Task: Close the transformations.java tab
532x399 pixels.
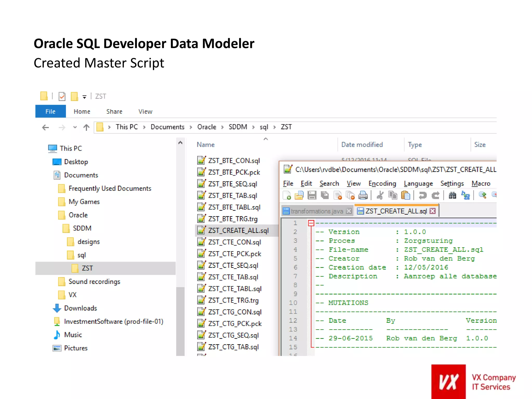Action: pos(349,211)
